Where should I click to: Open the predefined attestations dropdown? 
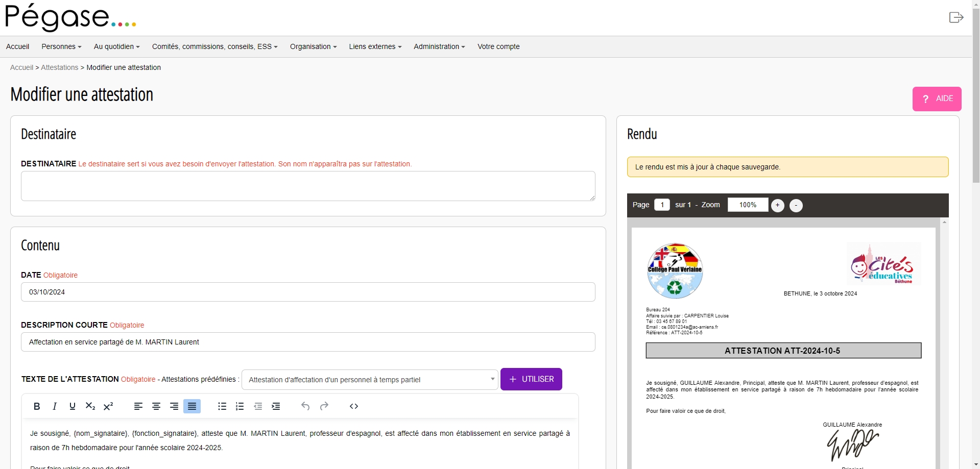pos(370,380)
